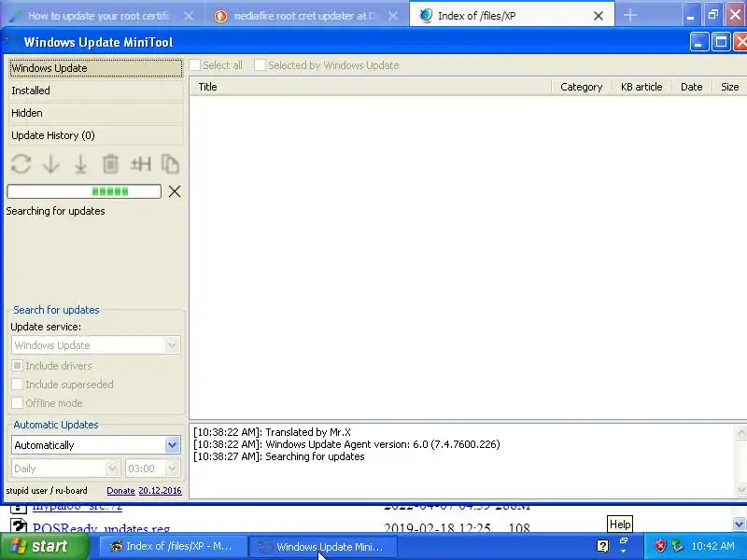This screenshot has height=560, width=747.
Task: Open Update History (0) tab
Action: (96, 135)
